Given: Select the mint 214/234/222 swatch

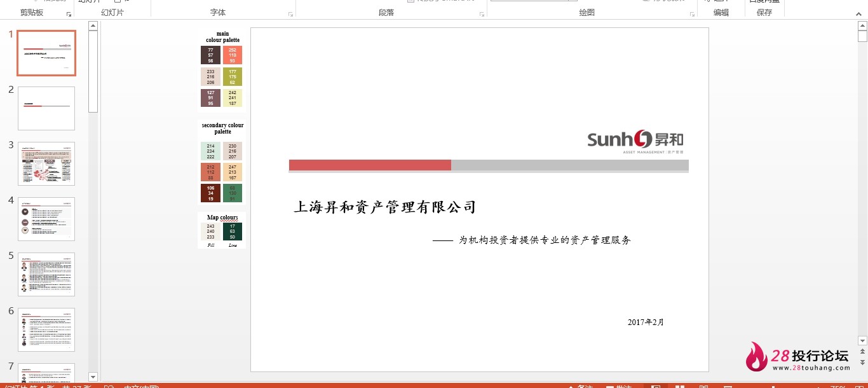Looking at the screenshot, I should tap(210, 151).
